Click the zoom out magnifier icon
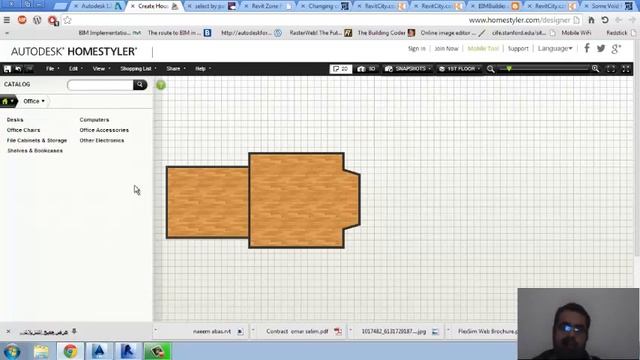This screenshot has width=640, height=360. pos(491,69)
